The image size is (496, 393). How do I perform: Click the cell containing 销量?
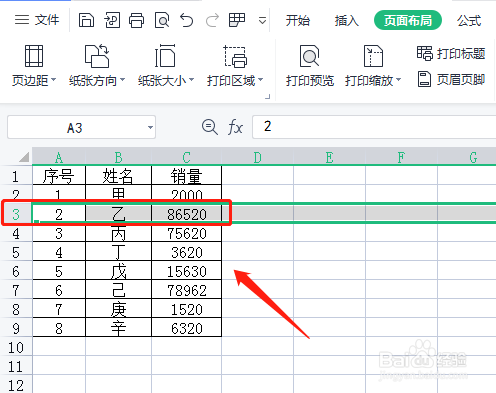click(x=187, y=175)
